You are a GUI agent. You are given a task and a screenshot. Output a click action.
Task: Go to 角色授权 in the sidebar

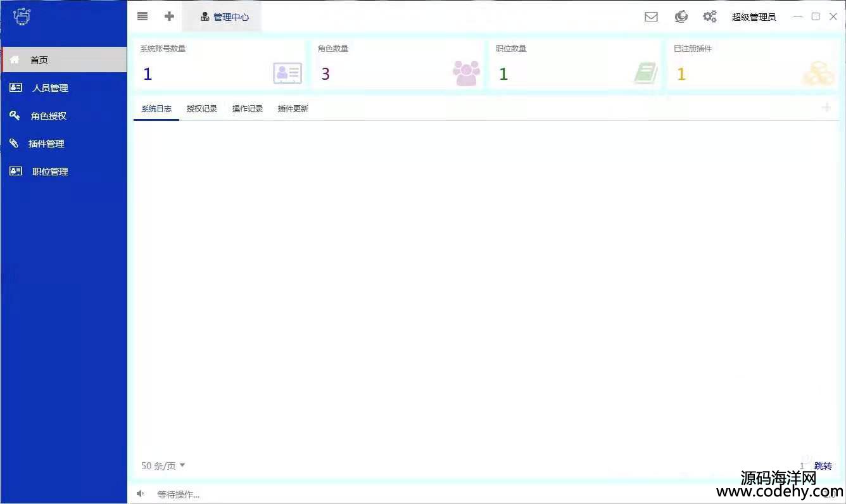click(49, 116)
